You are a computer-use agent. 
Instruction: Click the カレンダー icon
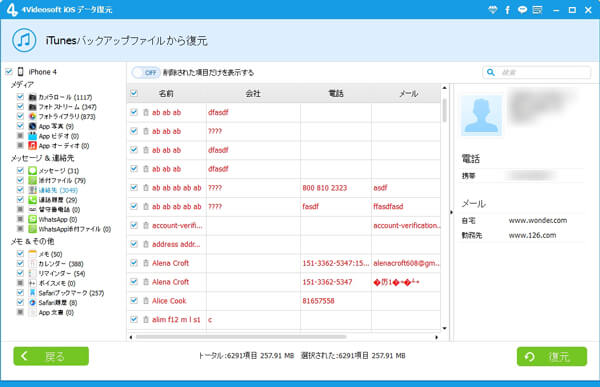point(33,263)
